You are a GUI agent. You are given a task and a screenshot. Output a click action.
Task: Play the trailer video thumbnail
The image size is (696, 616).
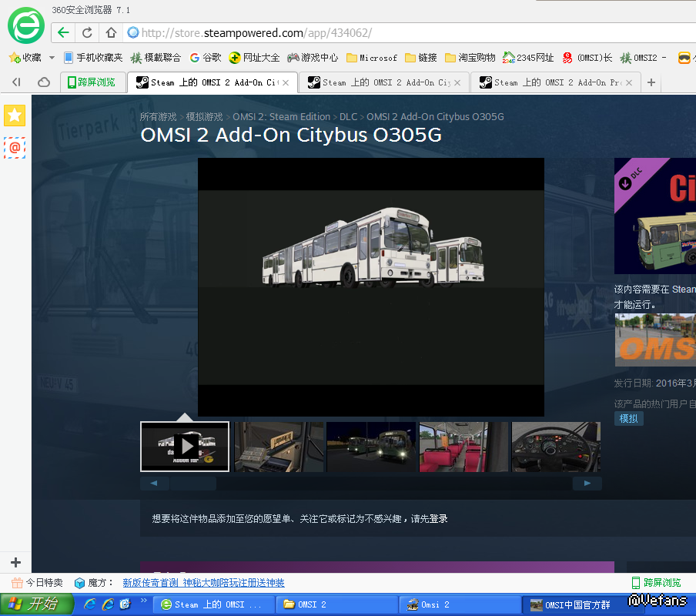point(185,447)
